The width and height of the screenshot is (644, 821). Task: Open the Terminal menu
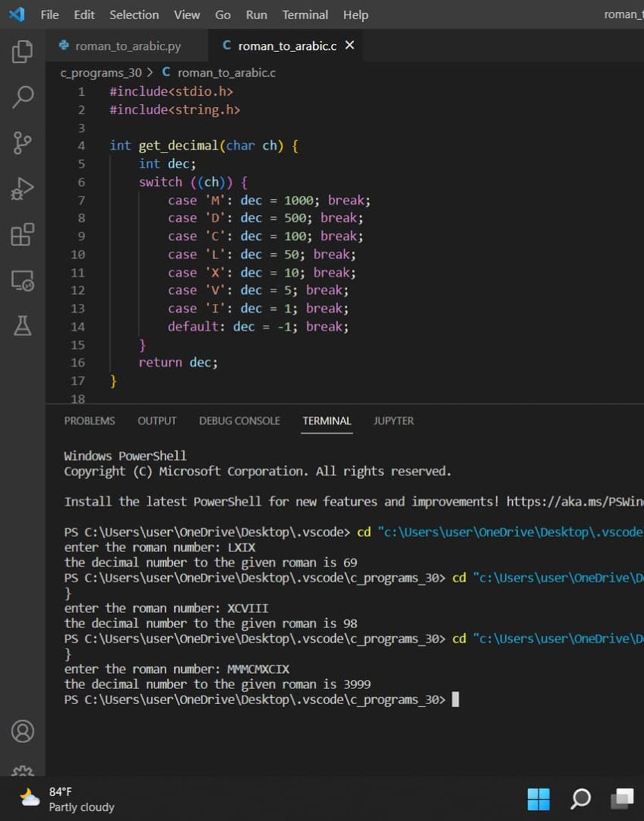tap(305, 14)
